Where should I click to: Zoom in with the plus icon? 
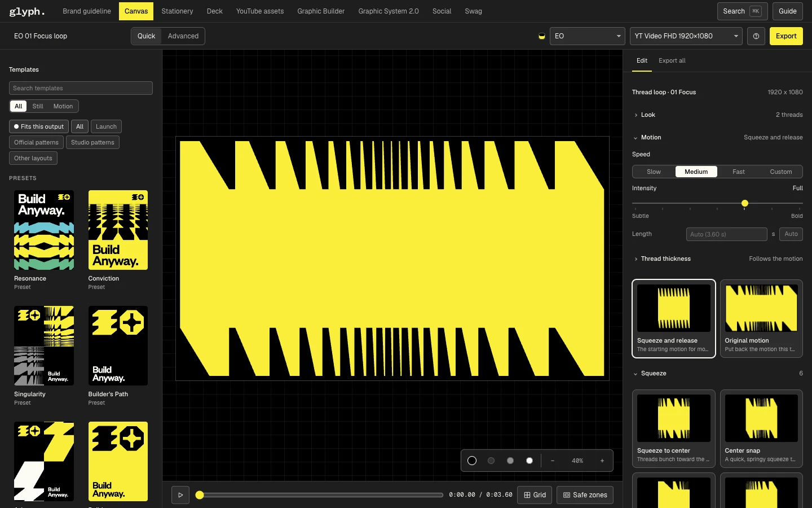click(602, 461)
